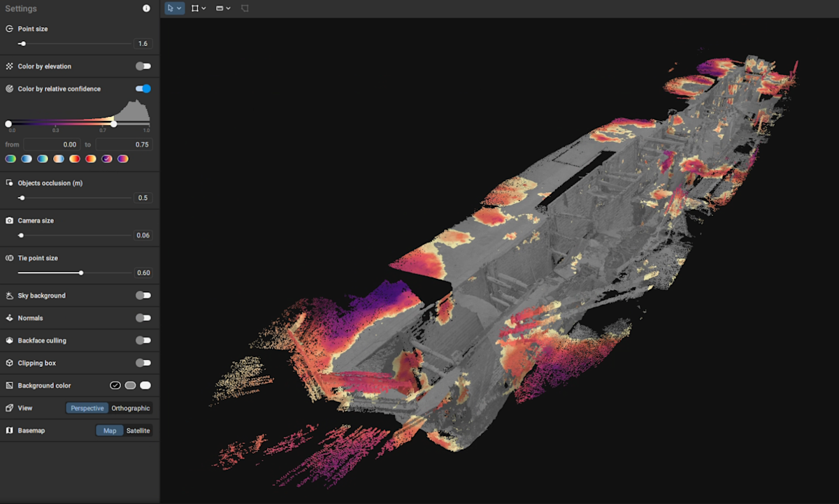This screenshot has width=839, height=504.
Task: Expand the box selection tool dropdown
Action: coord(203,8)
